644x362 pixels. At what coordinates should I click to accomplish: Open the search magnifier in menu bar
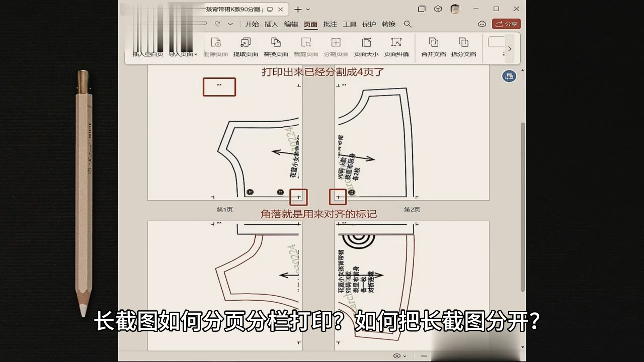(x=407, y=24)
